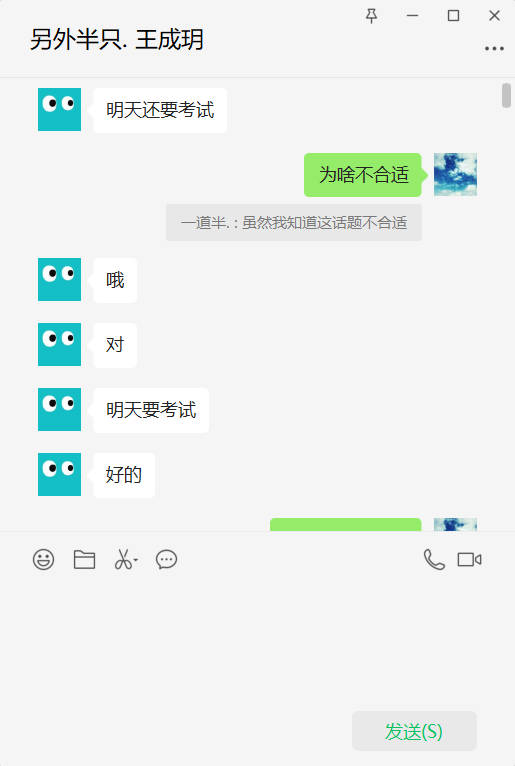
Task: Click my cloud avatar beside 为啥不合适
Action: coord(455,174)
